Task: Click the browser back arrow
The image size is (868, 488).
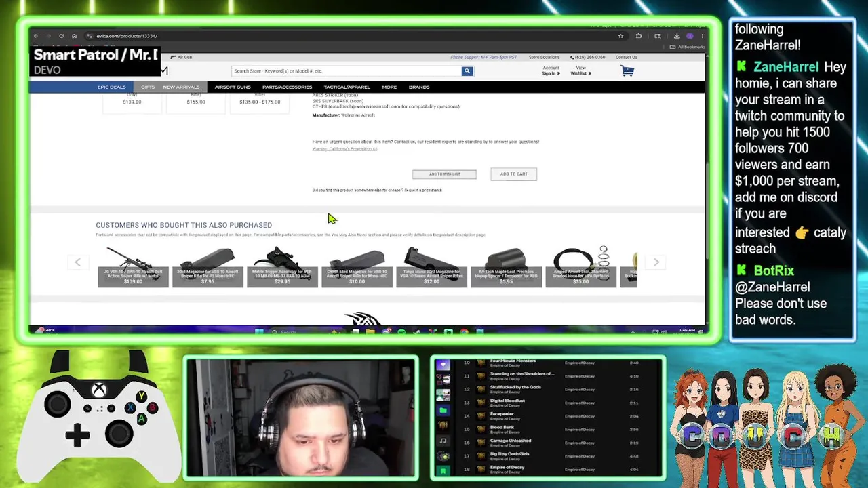Action: (x=36, y=36)
